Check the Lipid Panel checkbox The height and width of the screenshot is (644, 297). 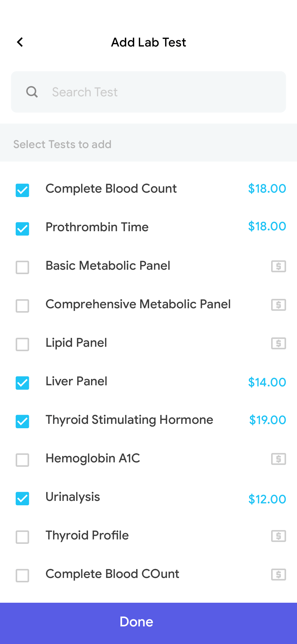tap(22, 344)
